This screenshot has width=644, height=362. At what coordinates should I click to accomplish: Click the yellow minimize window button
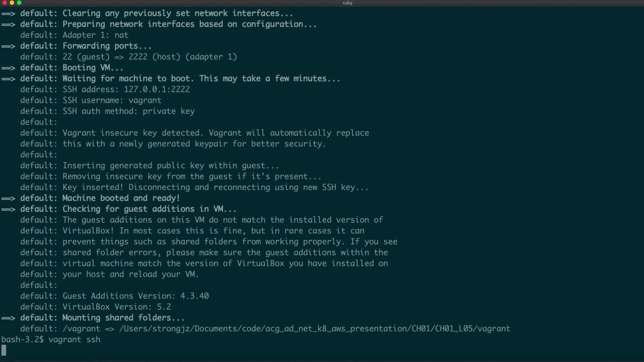12,3
